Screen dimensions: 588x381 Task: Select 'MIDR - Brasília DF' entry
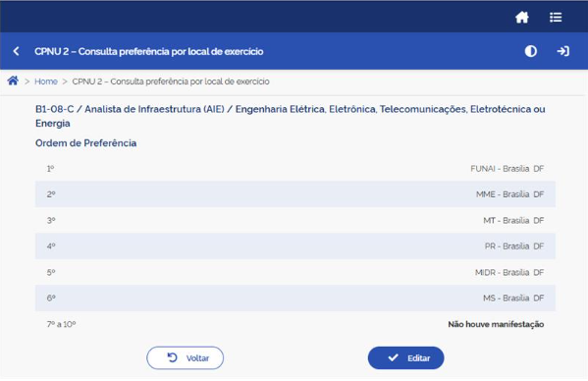(509, 273)
